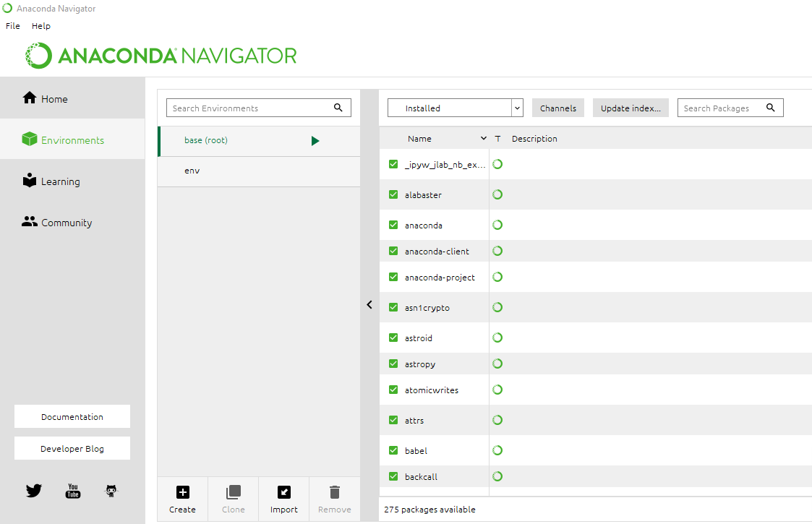Collapse the environments panel with left chevron
Viewport: 812px width, 524px height.
[369, 305]
